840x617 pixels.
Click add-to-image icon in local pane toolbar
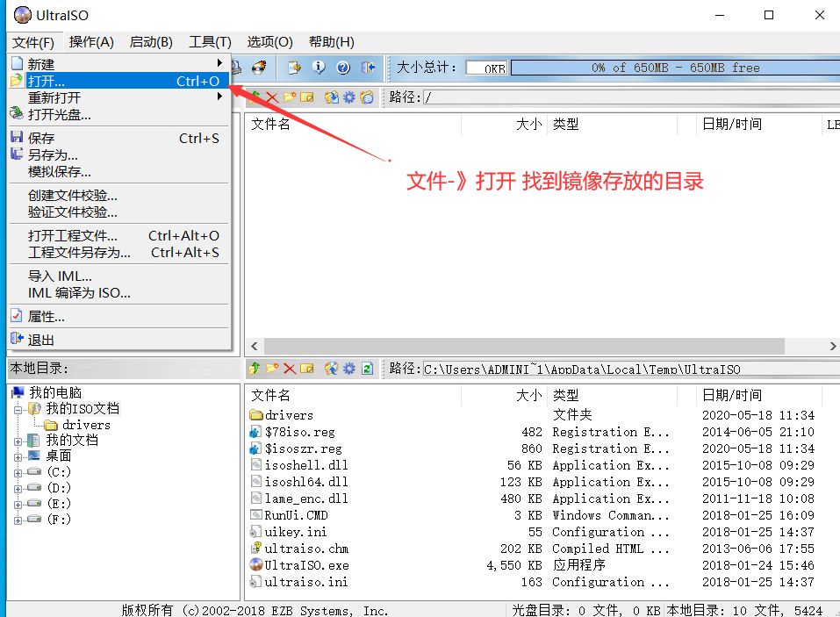332,369
